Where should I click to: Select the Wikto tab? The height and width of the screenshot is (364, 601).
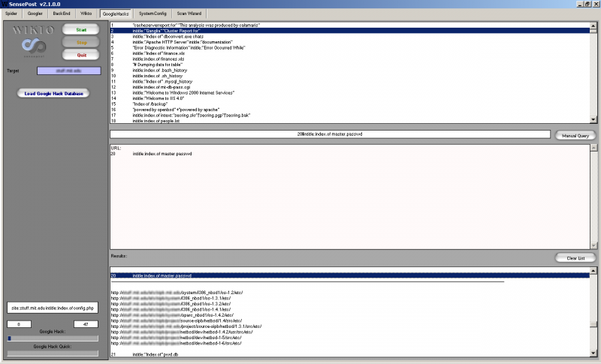(86, 14)
